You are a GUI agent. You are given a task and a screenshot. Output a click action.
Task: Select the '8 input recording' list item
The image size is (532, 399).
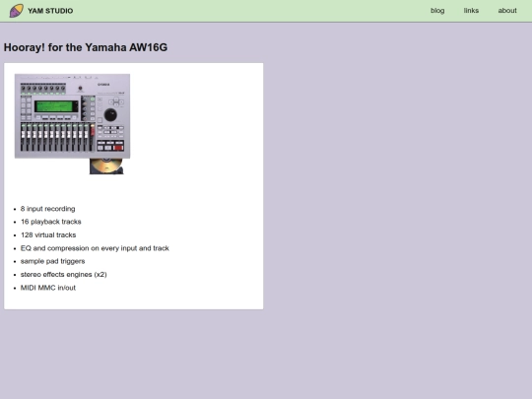(x=48, y=209)
